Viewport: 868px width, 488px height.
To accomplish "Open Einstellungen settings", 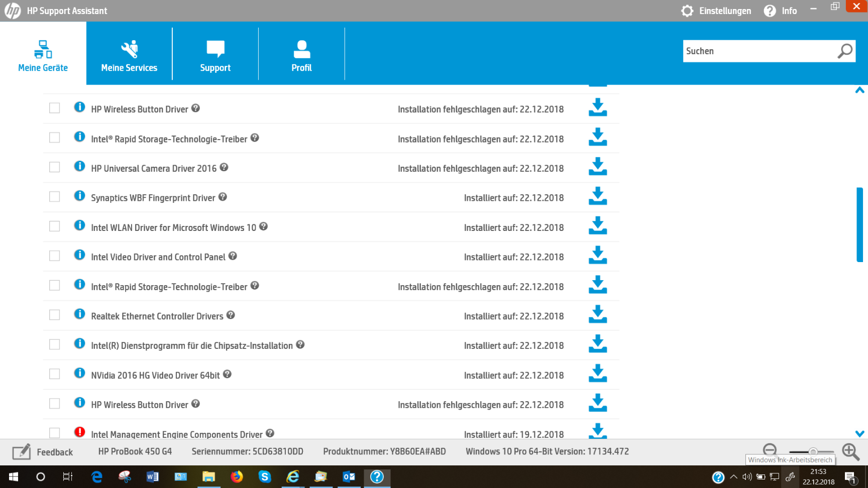I will pyautogui.click(x=716, y=11).
